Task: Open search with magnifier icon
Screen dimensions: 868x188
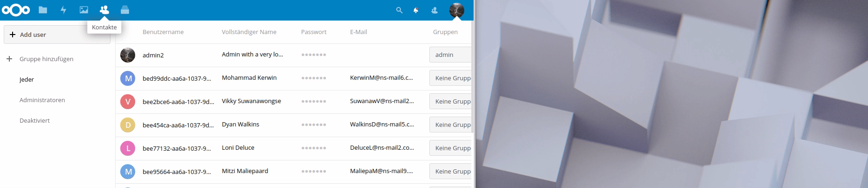Action: [x=399, y=10]
